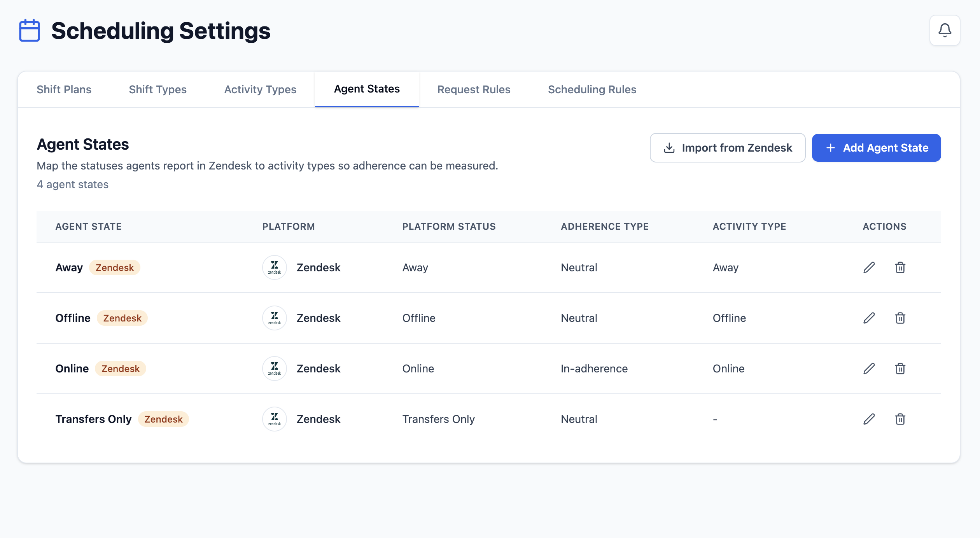Click the '4 agent states' count text
The height and width of the screenshot is (538, 980).
pos(73,184)
